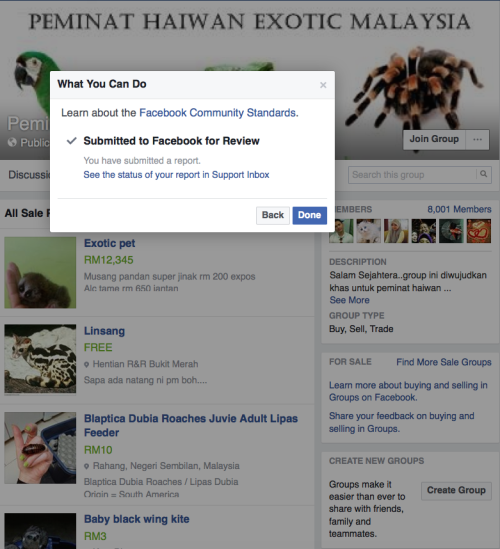Click the search magnifier icon in group search
500x549 pixels.
coord(484,174)
